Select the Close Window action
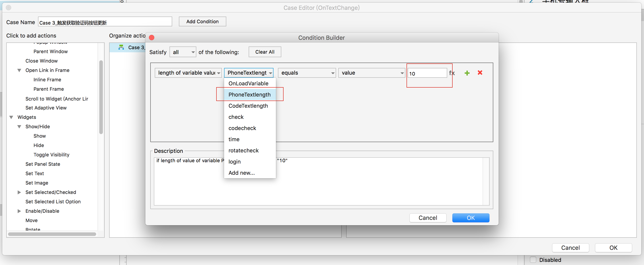This screenshot has width=644, height=265. [42, 61]
